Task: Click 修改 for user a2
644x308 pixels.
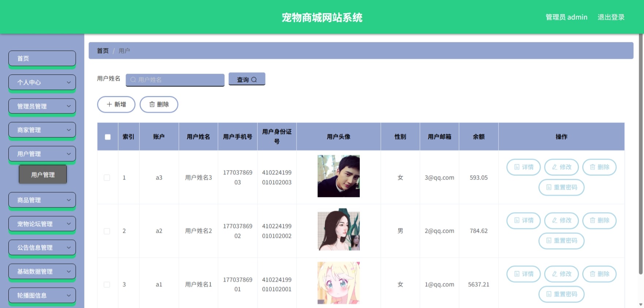Action: click(x=561, y=220)
